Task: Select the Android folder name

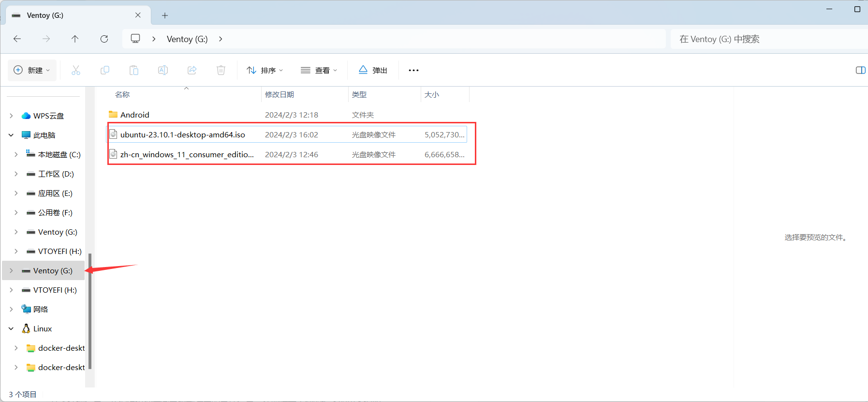Action: [134, 115]
